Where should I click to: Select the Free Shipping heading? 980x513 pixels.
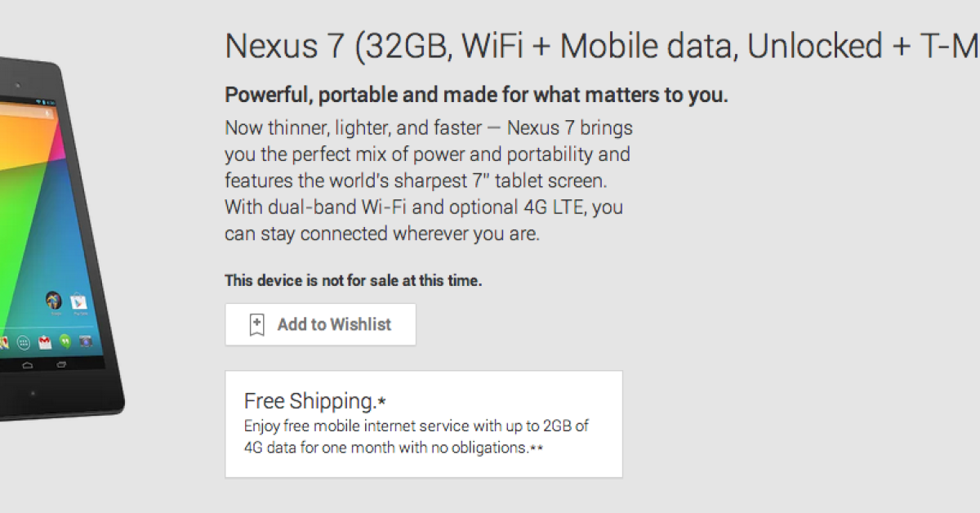click(310, 401)
